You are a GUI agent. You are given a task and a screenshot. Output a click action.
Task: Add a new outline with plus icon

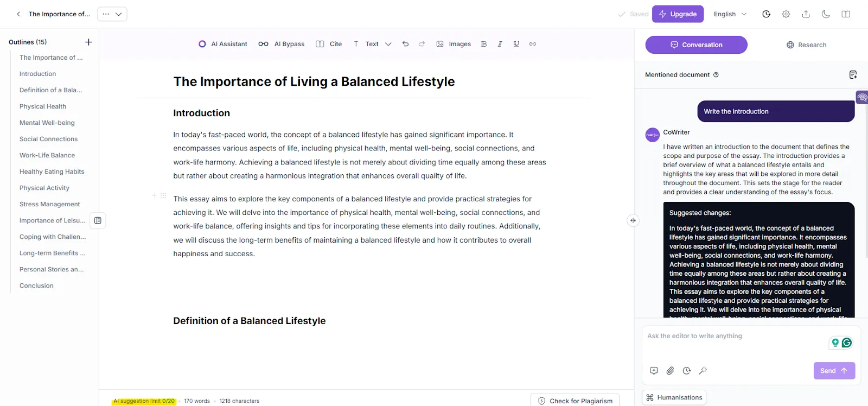88,42
